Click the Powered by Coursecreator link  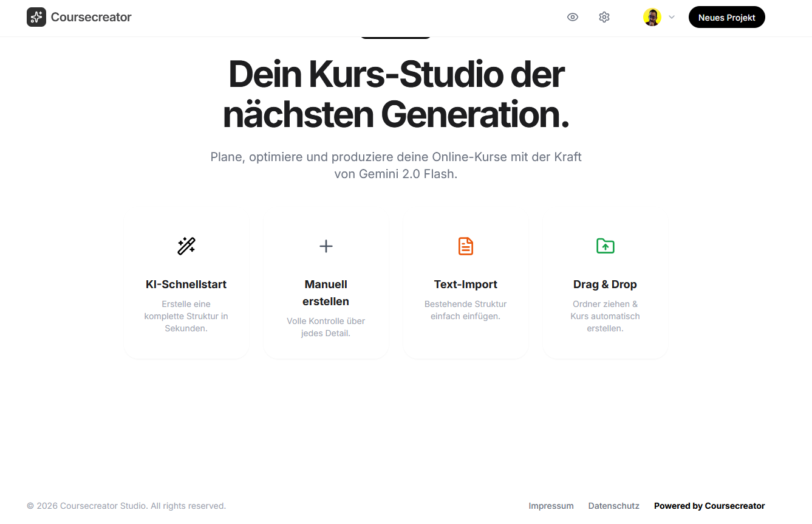[x=709, y=505]
